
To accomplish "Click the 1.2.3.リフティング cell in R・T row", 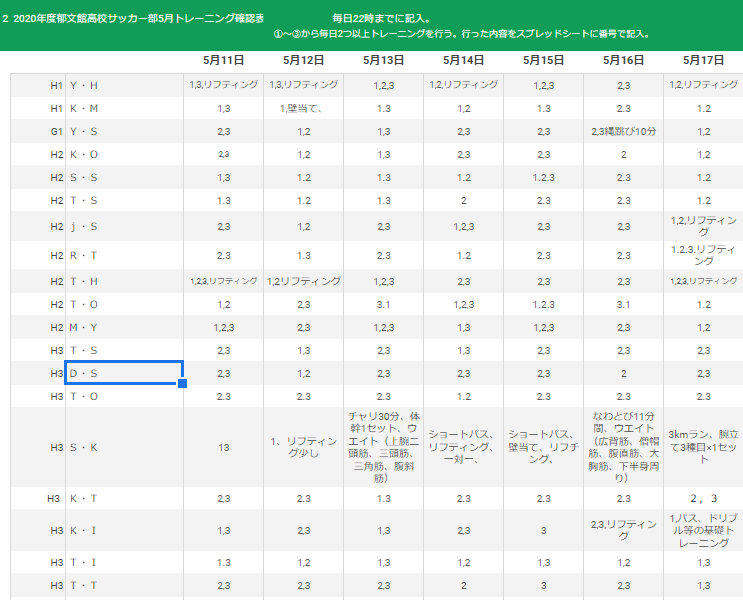I will click(x=703, y=255).
